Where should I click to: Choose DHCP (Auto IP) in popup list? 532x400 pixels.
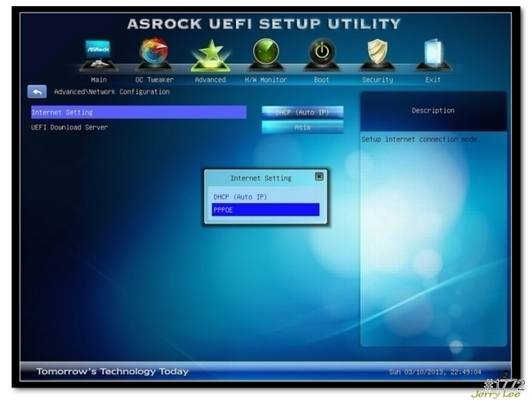265,197
